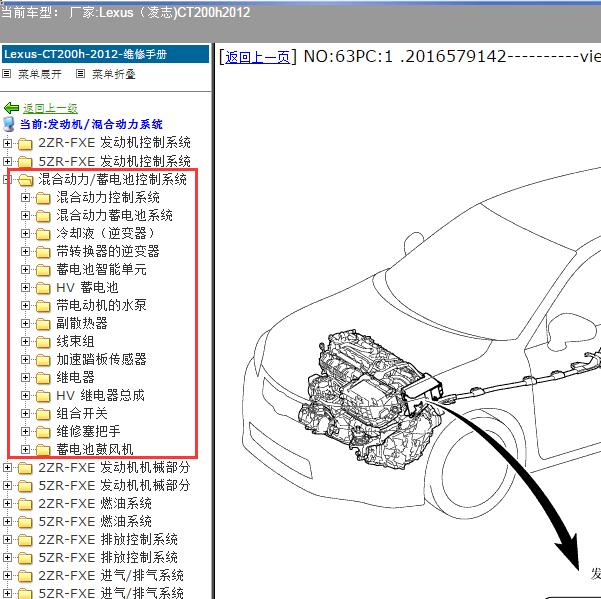Click folder icon of 蓄电池智能单元
The width and height of the screenshot is (601, 599).
tap(43, 270)
